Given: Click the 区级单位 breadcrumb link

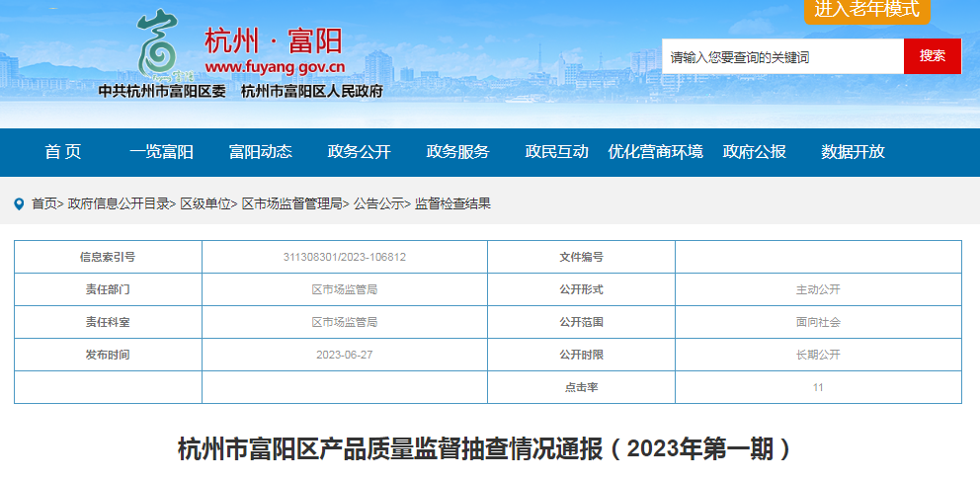Looking at the screenshot, I should pos(205,204).
